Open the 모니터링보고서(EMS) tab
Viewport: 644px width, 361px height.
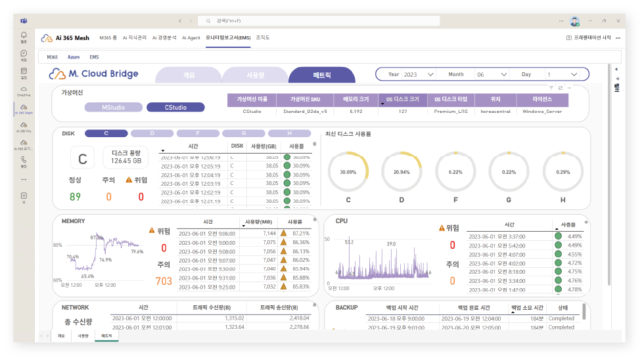(228, 38)
